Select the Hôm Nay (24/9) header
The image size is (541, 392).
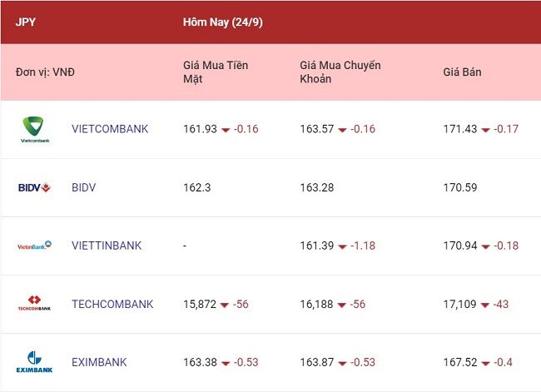click(x=223, y=22)
